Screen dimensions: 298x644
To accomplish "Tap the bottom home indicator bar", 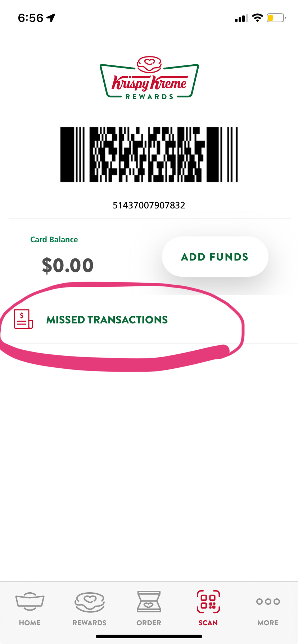I will [149, 636].
